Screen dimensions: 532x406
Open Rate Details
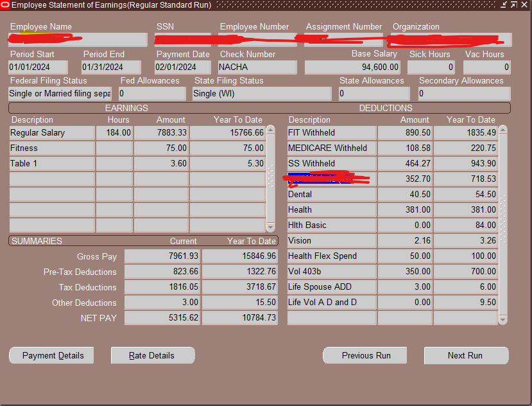pyautogui.click(x=152, y=355)
